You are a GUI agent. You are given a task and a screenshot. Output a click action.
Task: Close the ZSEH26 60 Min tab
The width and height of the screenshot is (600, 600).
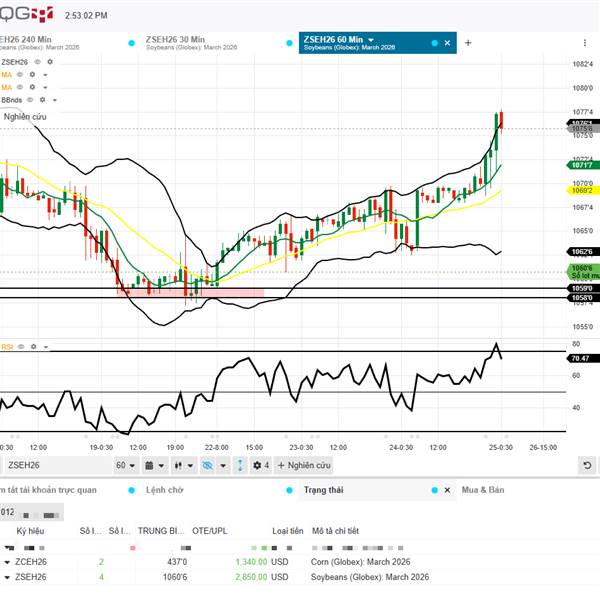[447, 43]
